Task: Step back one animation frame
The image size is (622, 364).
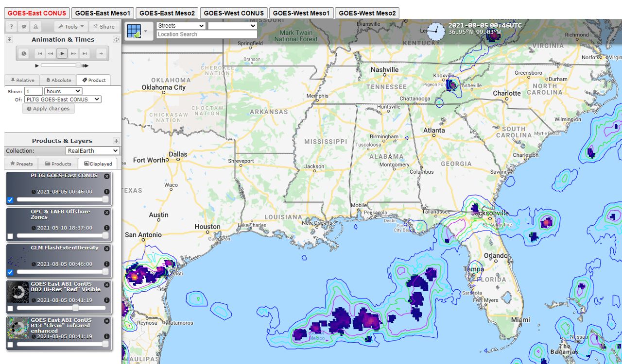Action: (51, 53)
